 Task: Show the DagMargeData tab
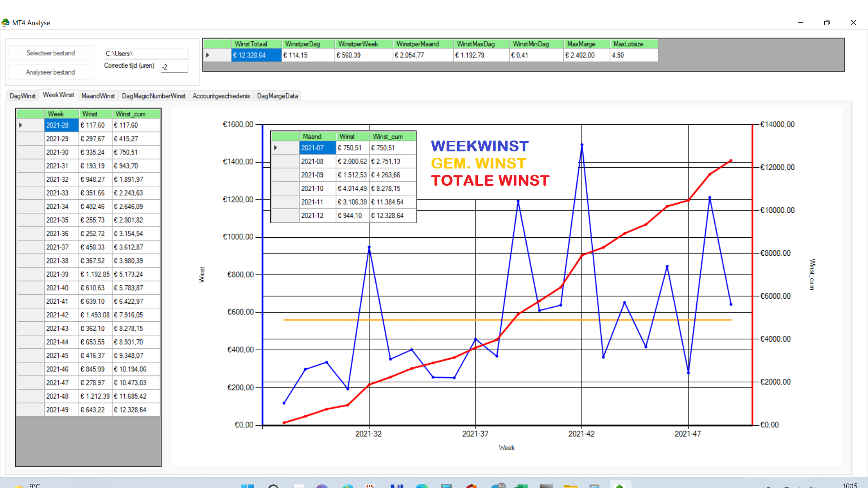(x=277, y=96)
